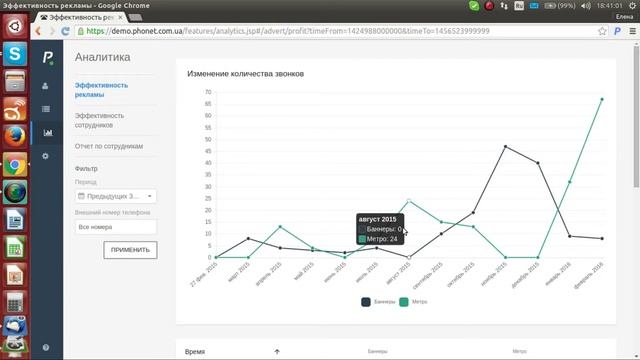Click the address bar URL
The image size is (640, 360).
(288, 31)
